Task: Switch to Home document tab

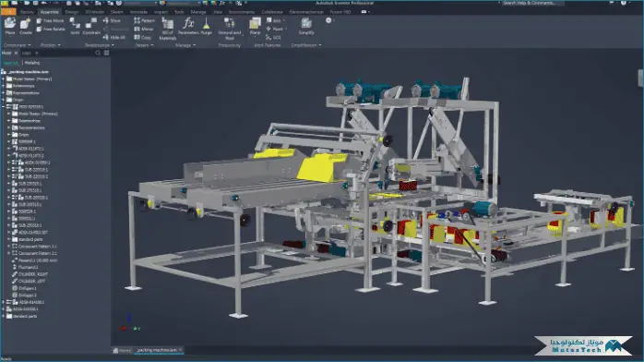Action: [122, 350]
